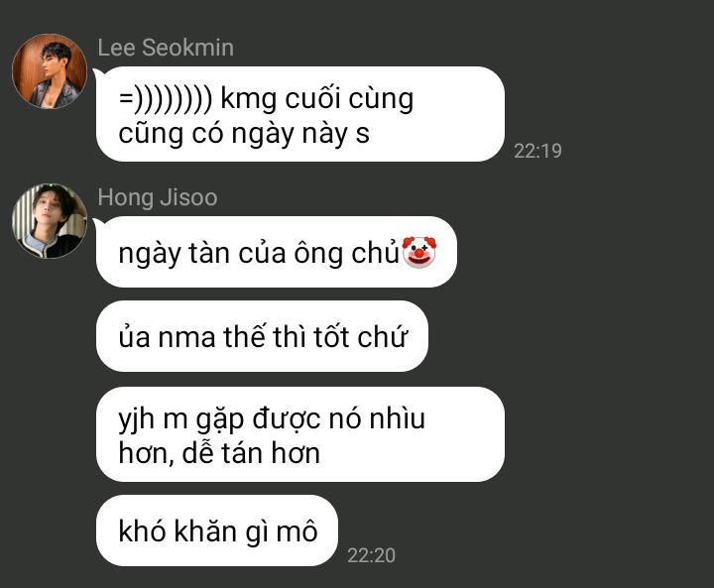Click the Lee Seokmin sender name
Screen dimensions: 714x588
pyautogui.click(x=166, y=48)
